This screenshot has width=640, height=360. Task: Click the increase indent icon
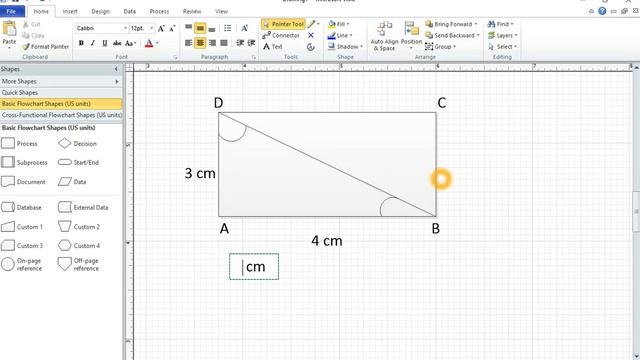click(x=251, y=43)
